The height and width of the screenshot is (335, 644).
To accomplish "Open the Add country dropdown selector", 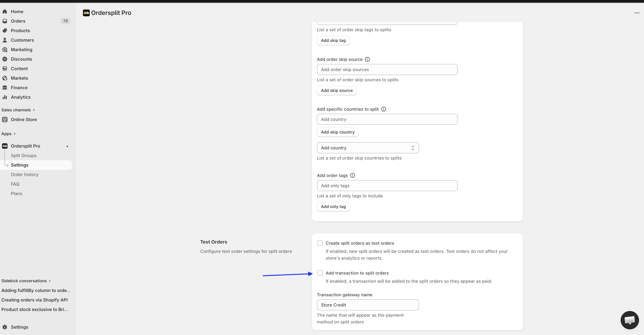I will 368,148.
